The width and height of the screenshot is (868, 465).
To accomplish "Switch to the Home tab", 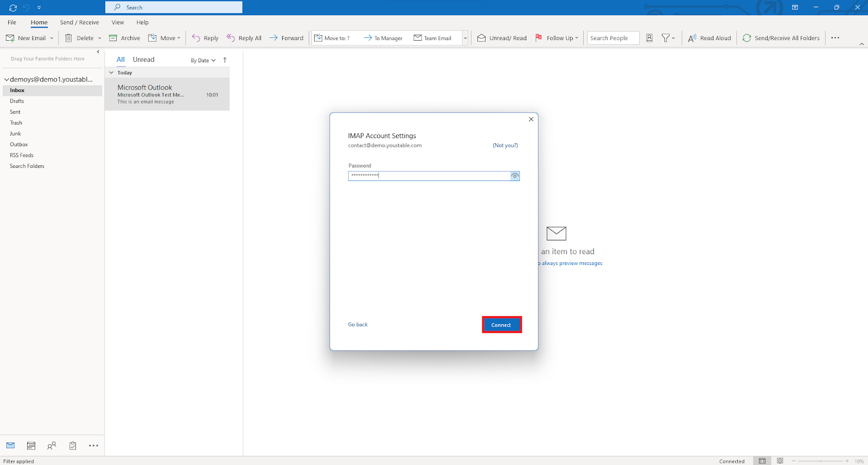I will (39, 22).
